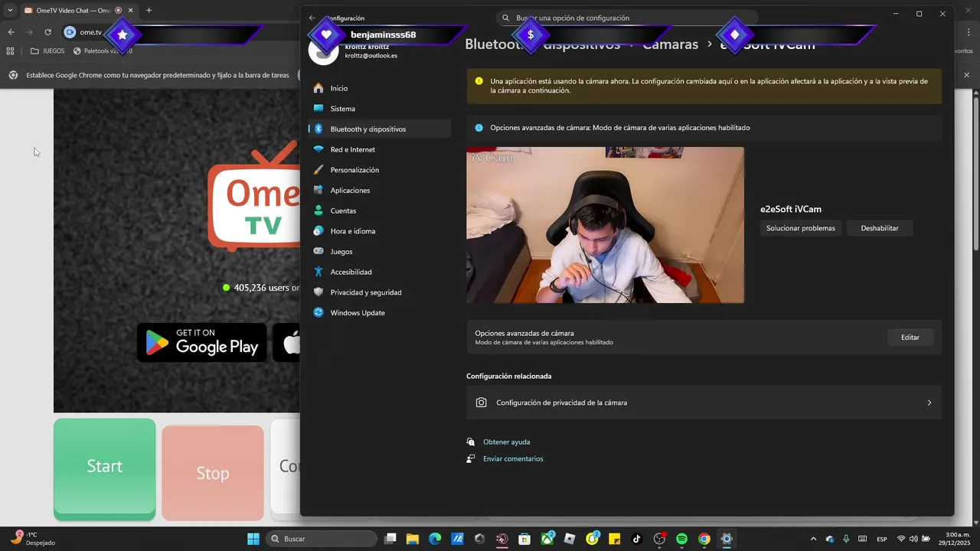This screenshot has width=980, height=551.
Task: Click Editar for advanced camera options
Action: [x=910, y=337]
